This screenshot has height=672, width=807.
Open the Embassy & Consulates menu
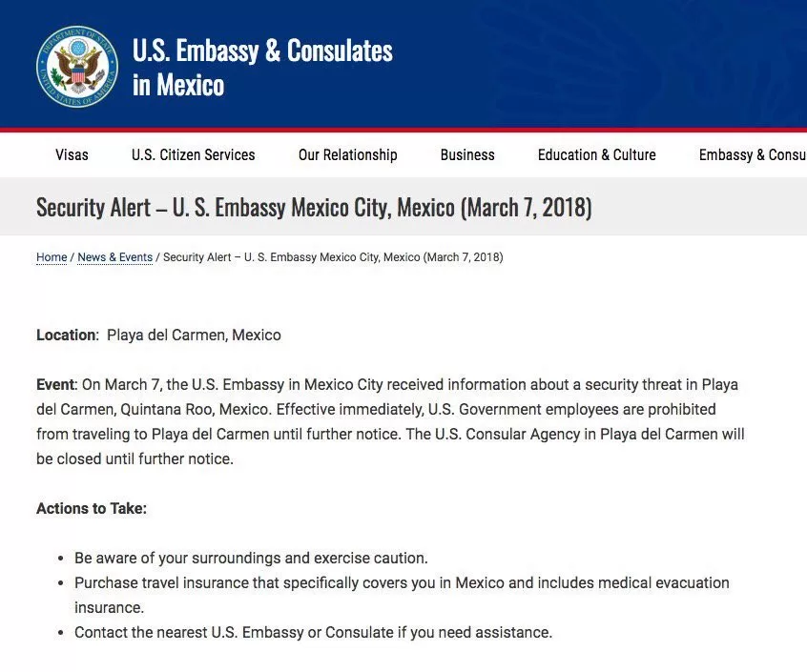753,154
